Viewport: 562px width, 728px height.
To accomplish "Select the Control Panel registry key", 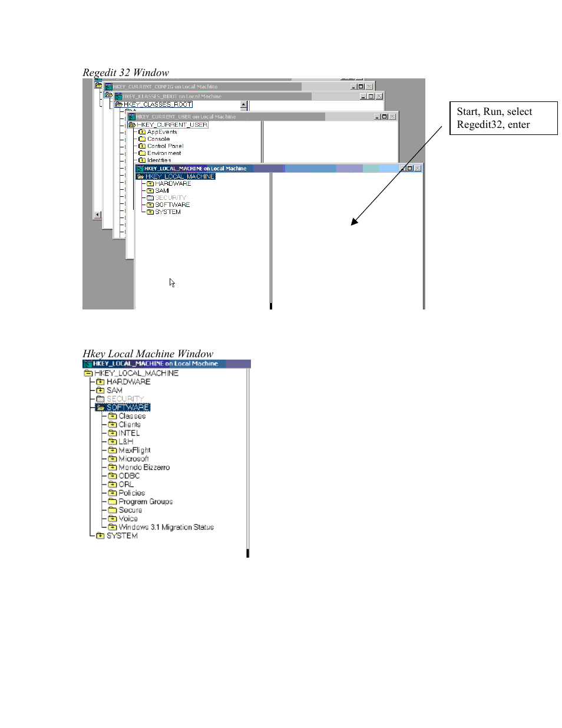I will click(x=166, y=146).
